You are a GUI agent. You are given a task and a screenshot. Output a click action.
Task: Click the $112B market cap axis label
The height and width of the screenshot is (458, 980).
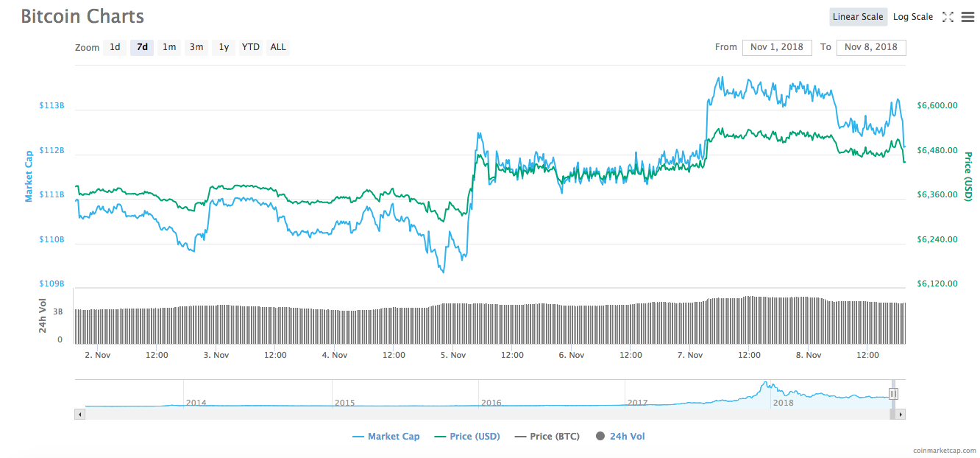(52, 151)
